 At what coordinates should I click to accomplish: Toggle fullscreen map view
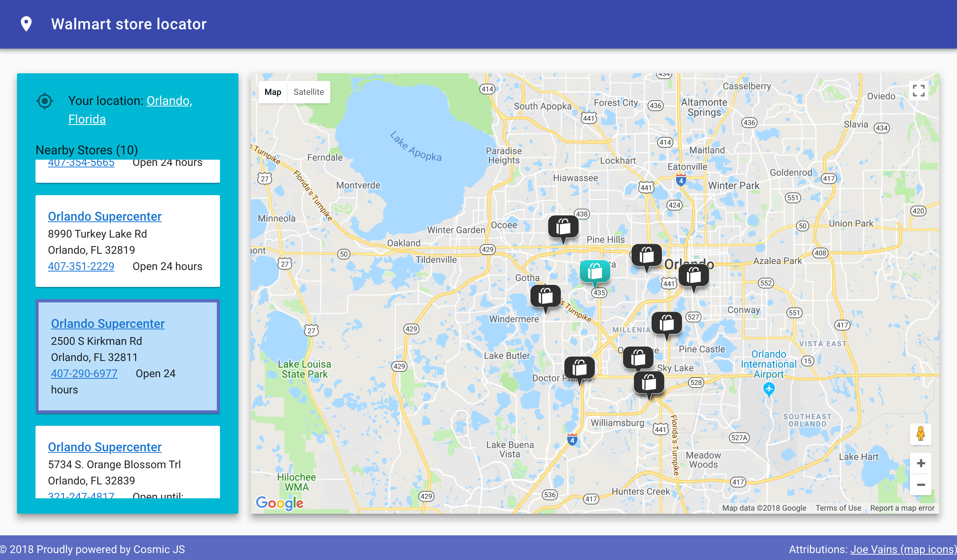coord(918,91)
